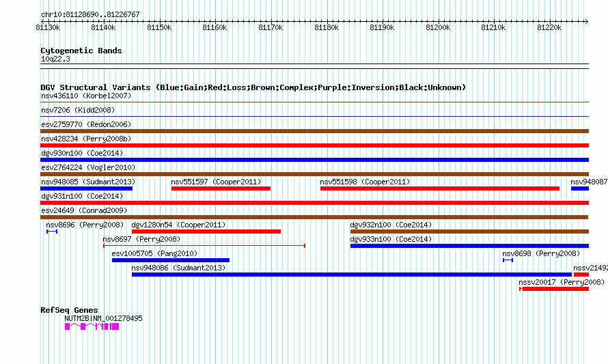This screenshot has height=364, width=608.
Task: Click the brown bar under esv2764224
Action: 314,174
